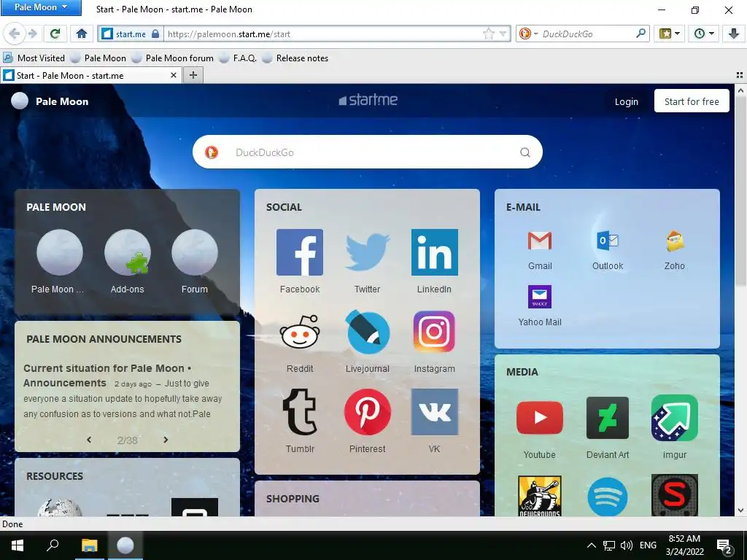The width and height of the screenshot is (747, 560).
Task: Open the Twitter bird icon
Action: coord(368,252)
